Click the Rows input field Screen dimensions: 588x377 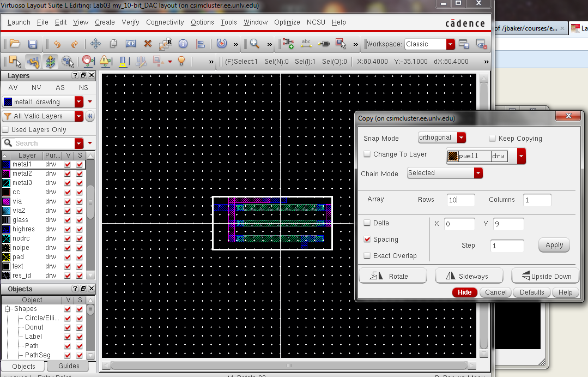[460, 200]
